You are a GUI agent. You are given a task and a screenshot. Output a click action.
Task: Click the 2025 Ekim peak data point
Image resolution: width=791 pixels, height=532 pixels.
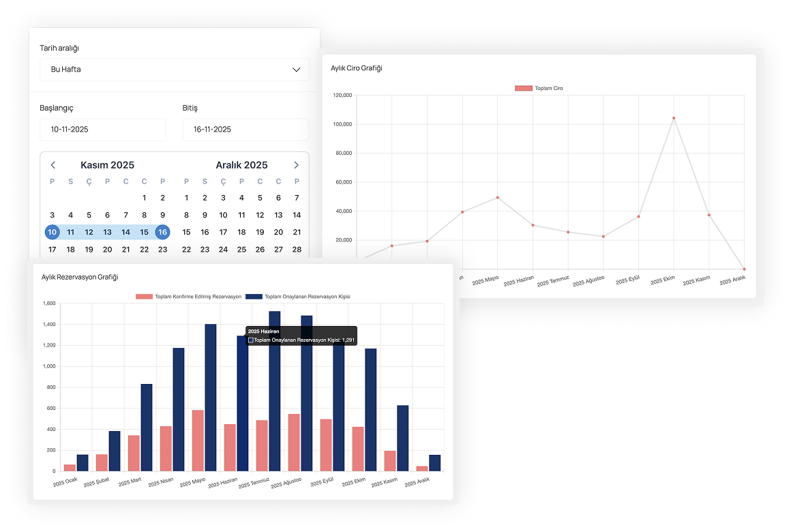tap(674, 118)
